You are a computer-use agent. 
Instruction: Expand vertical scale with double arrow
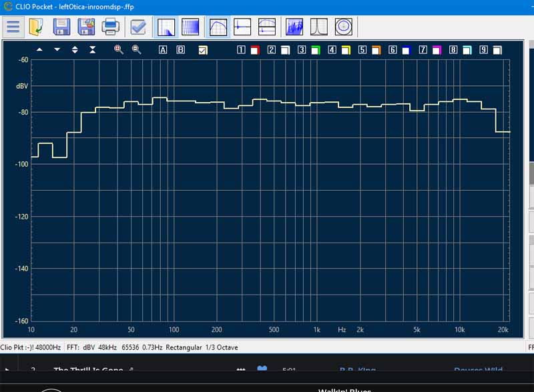tap(75, 50)
